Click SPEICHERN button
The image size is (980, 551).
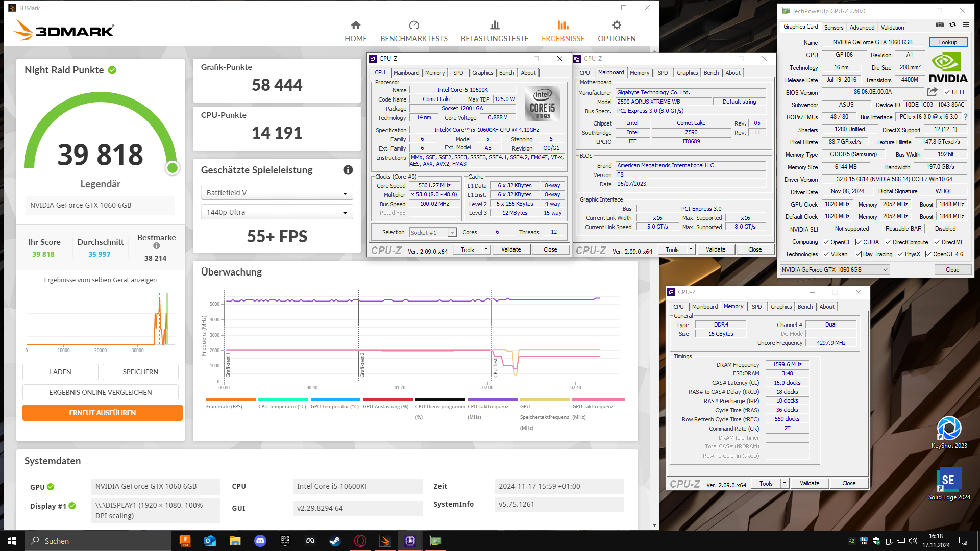(x=140, y=372)
